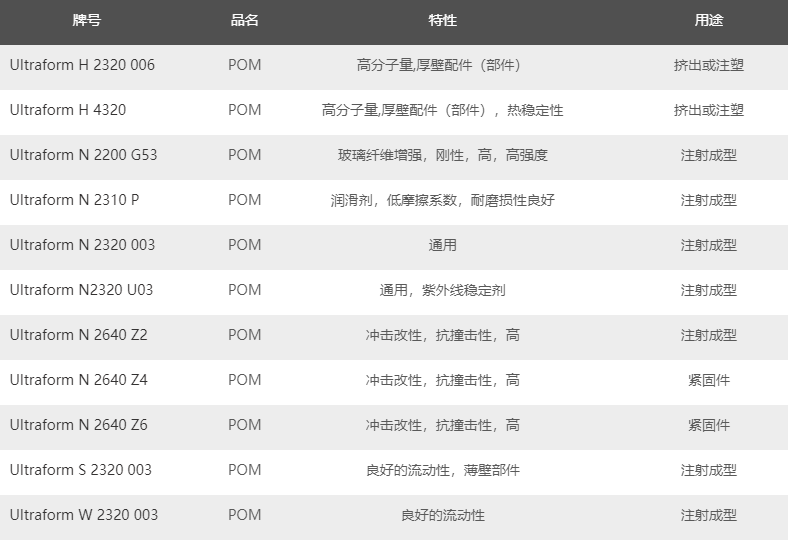Open the Ultraform N 2310 P entry
The height and width of the screenshot is (553, 788).
point(74,200)
